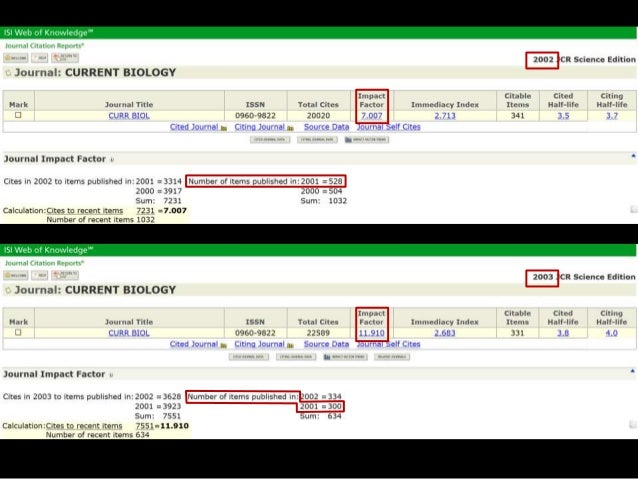638x479 pixels.
Task: Open Journal Self Cites link in 2002 report
Action: click(389, 127)
